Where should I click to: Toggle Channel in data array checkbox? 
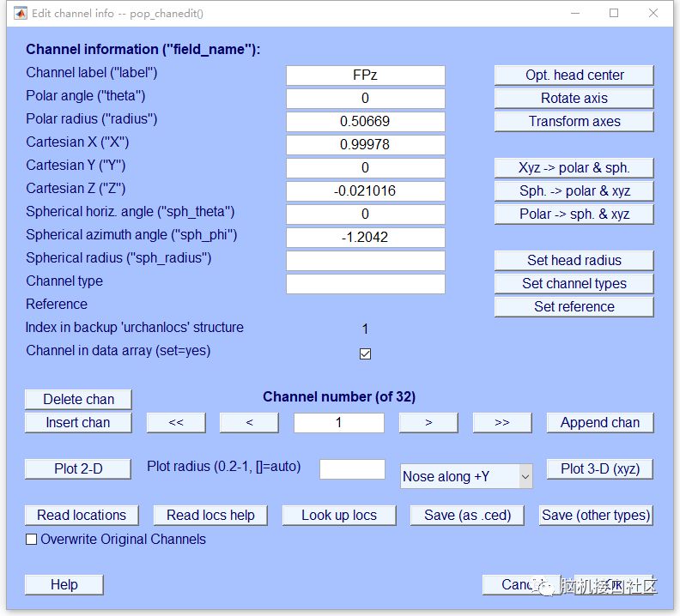(365, 353)
